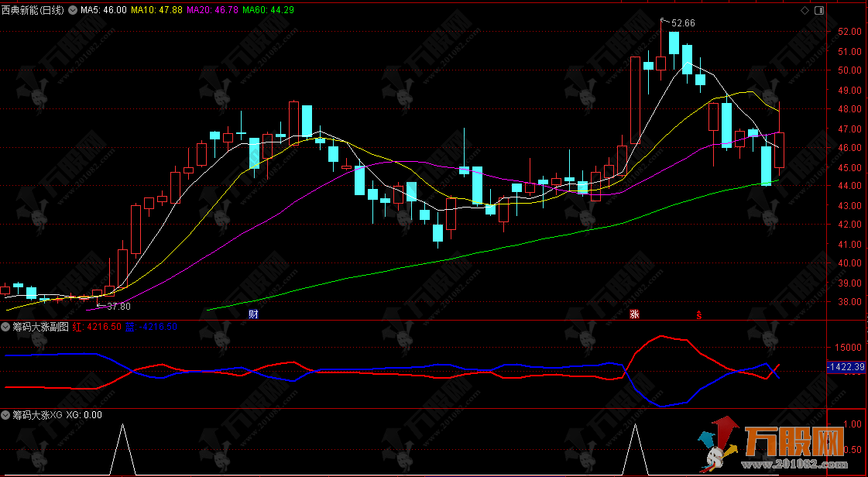Click the blue 财 marker icon
This screenshot has height=477, width=868.
[252, 314]
